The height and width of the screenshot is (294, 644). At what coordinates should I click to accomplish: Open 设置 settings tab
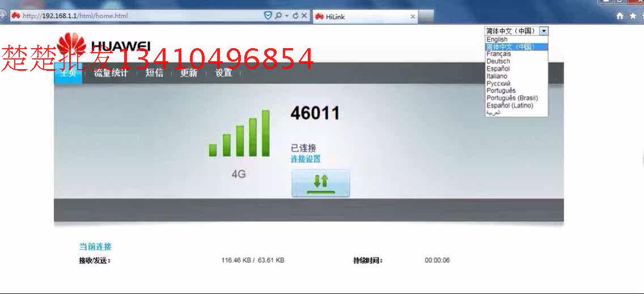[x=224, y=73]
